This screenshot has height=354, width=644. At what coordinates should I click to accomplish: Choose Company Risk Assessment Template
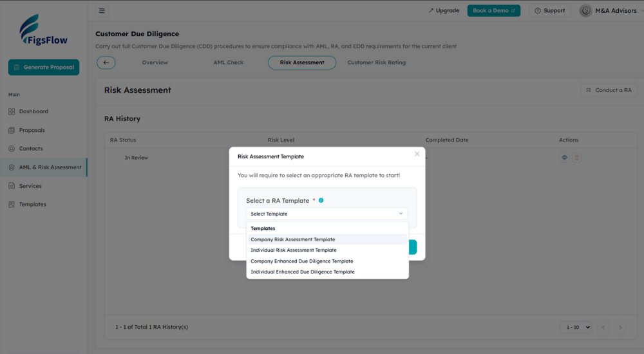[293, 239]
